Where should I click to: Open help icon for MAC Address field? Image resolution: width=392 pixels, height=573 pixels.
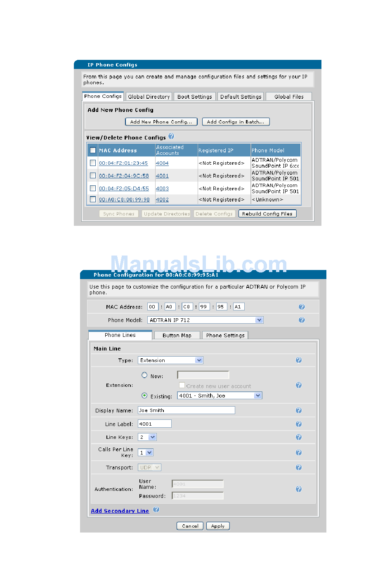coord(302,307)
